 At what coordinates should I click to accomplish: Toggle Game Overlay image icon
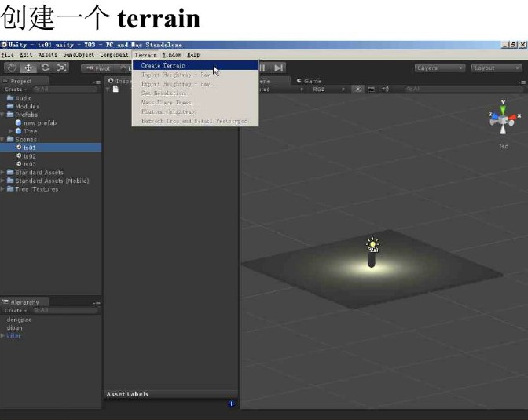(371, 89)
